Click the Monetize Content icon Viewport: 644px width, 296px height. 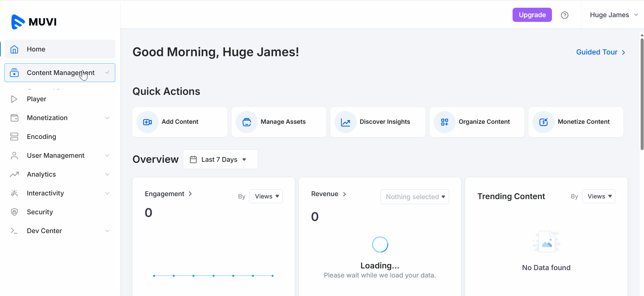coord(544,122)
